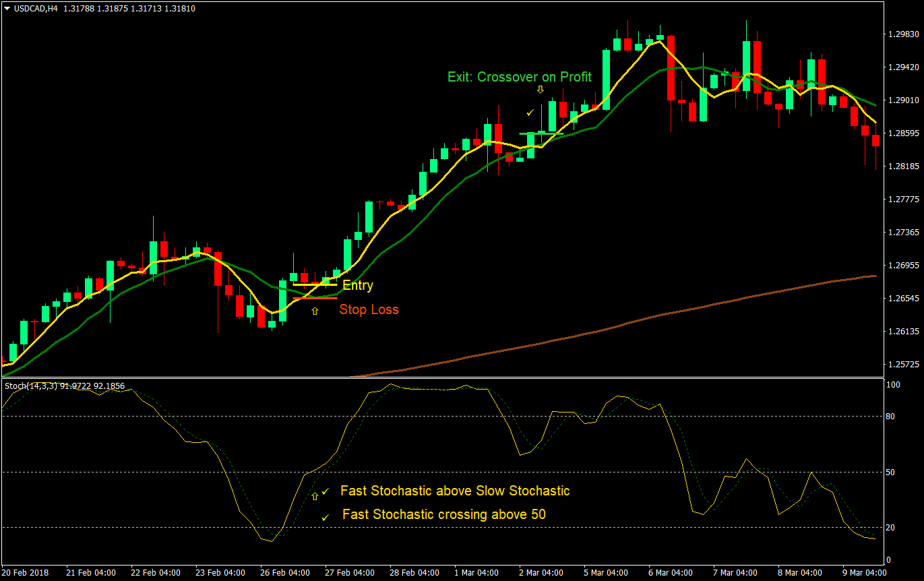This screenshot has height=581, width=924.
Task: Select the orange arrow above Exit label
Action: tap(540, 88)
